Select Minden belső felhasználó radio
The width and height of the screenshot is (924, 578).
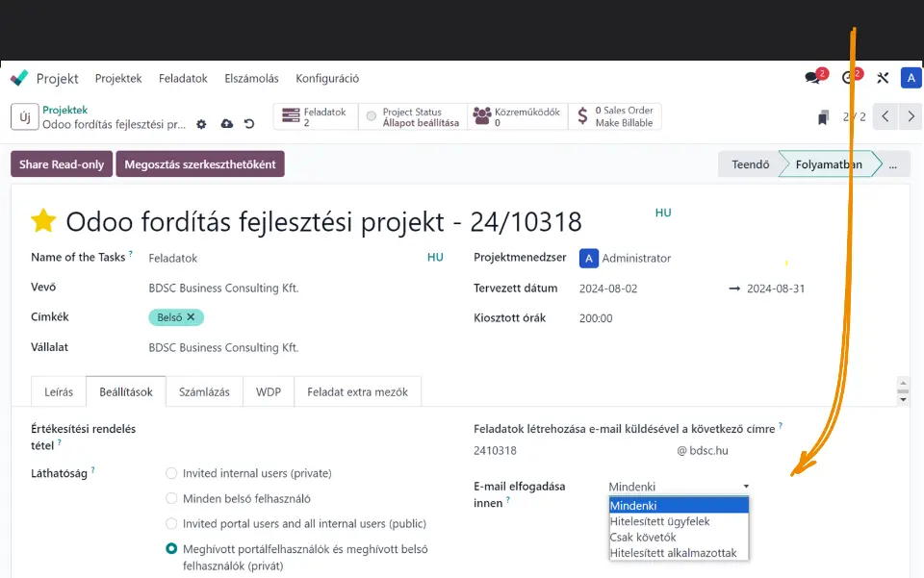tap(171, 498)
